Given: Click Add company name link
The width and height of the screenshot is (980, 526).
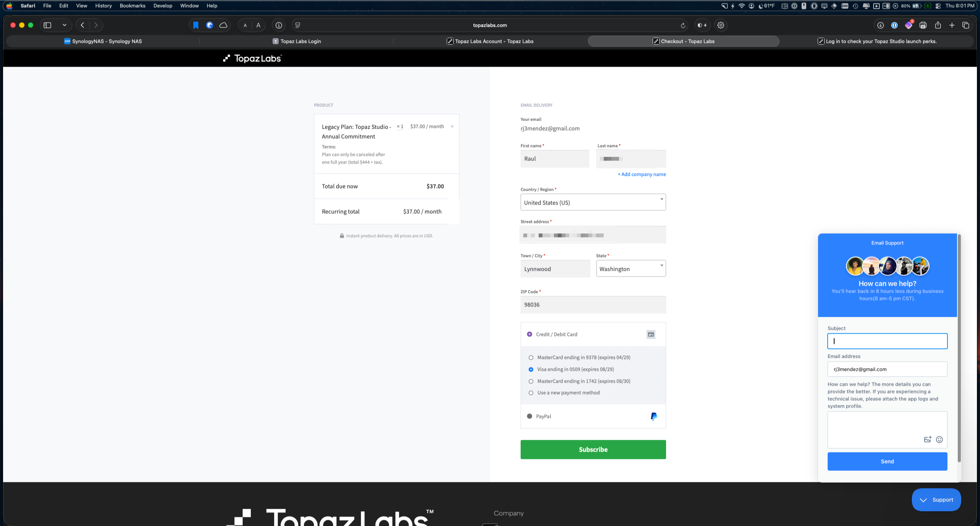Looking at the screenshot, I should (642, 174).
